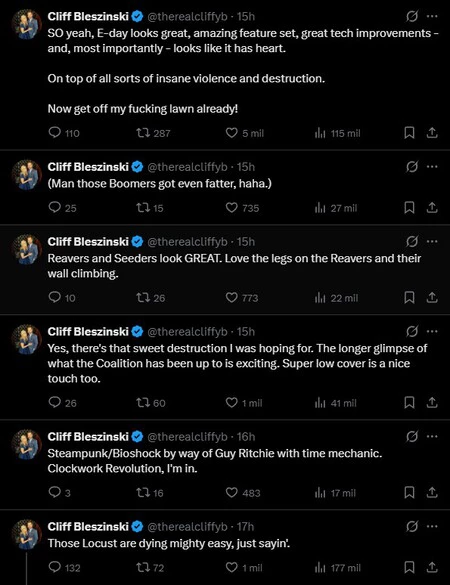Click Grok icon on the E-day tweet
Viewport: 450px width, 585px height.
point(412,16)
